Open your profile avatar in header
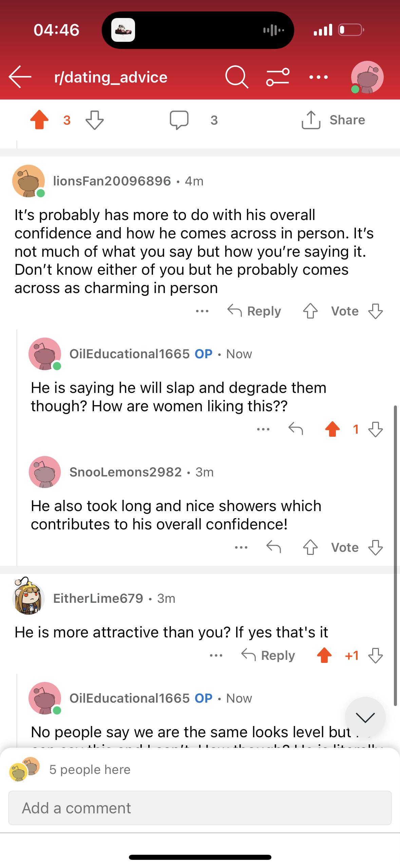The width and height of the screenshot is (400, 868). [x=367, y=77]
